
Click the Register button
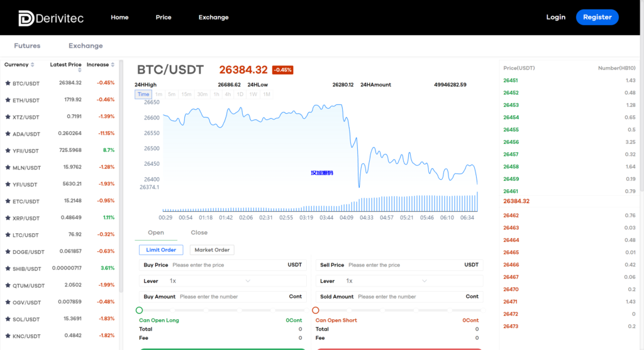click(x=597, y=18)
